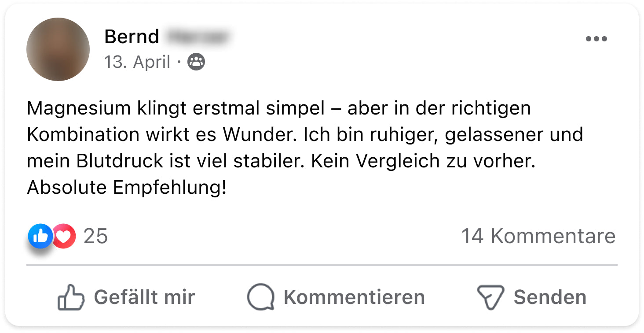
Task: Click the Absolute Empfehlung! line
Action: [x=127, y=188]
